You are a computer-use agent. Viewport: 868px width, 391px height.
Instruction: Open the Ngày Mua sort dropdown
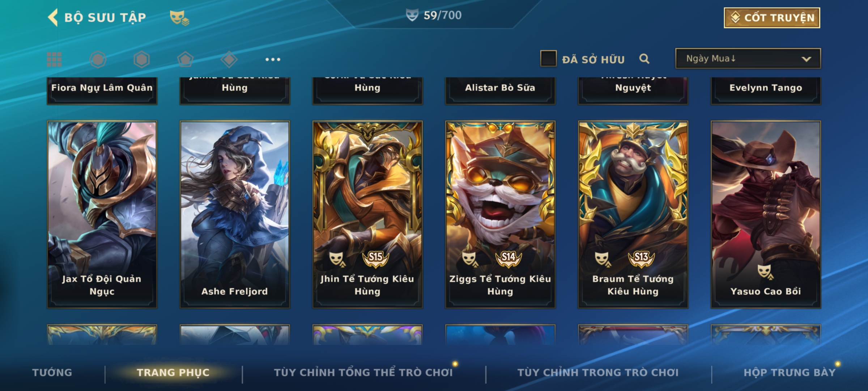(748, 58)
